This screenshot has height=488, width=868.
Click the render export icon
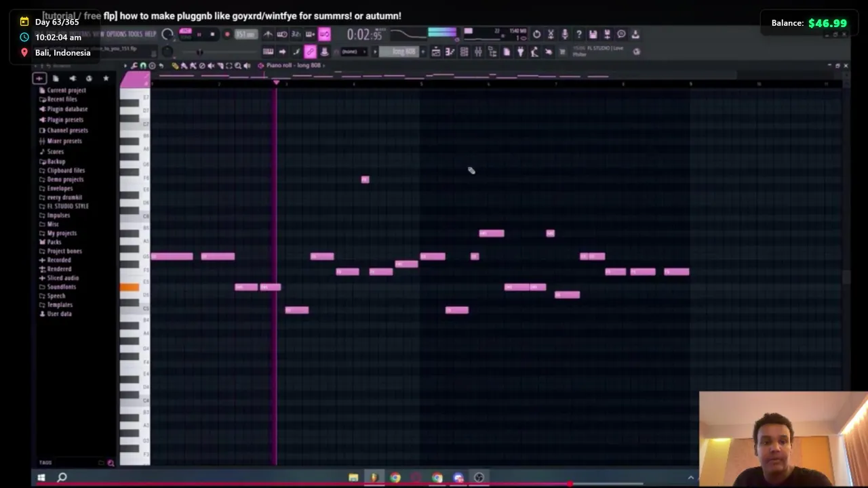pos(607,34)
